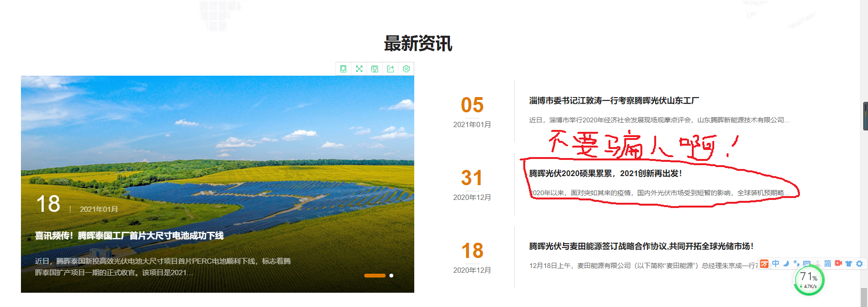This screenshot has height=307, width=868.
Task: Click the date 31 2020年12月 entry
Action: (x=472, y=185)
